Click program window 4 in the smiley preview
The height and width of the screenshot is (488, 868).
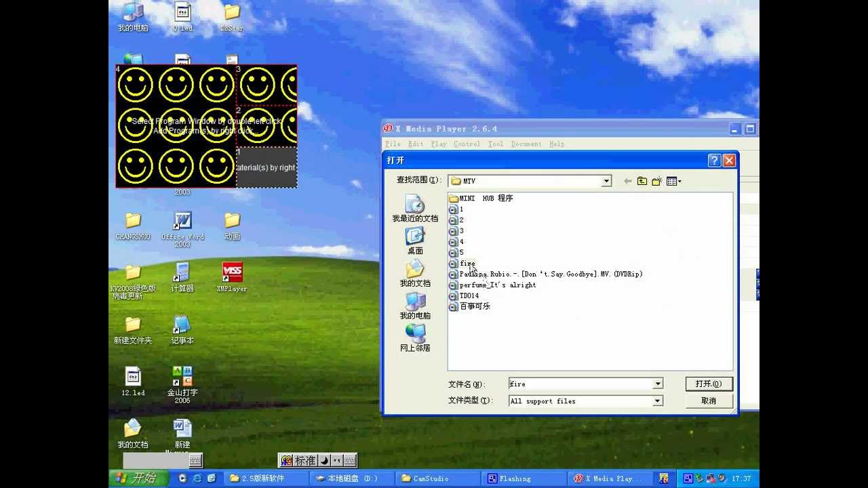176,126
